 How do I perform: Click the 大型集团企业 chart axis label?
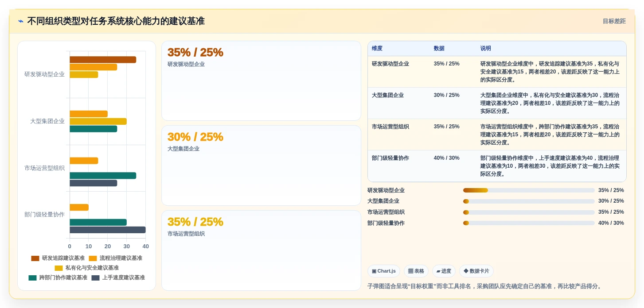47,121
